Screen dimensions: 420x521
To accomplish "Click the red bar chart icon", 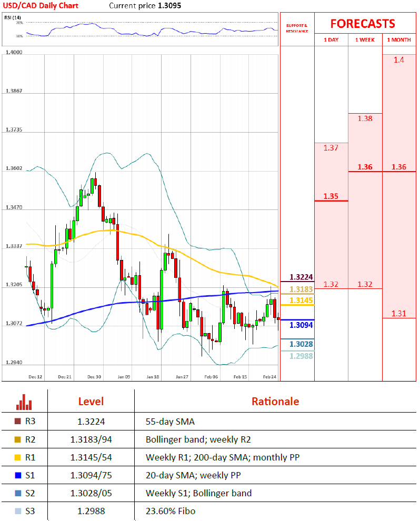I will point(24,402).
